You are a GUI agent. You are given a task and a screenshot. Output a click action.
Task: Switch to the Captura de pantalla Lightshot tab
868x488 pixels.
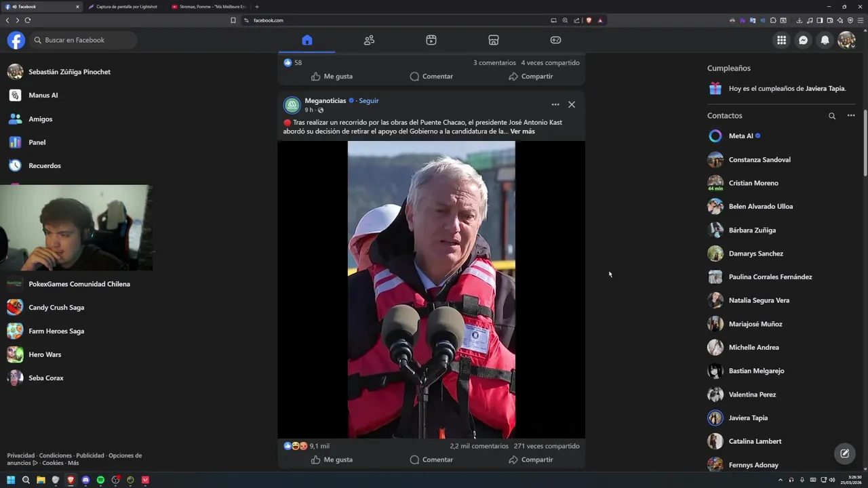point(126,7)
